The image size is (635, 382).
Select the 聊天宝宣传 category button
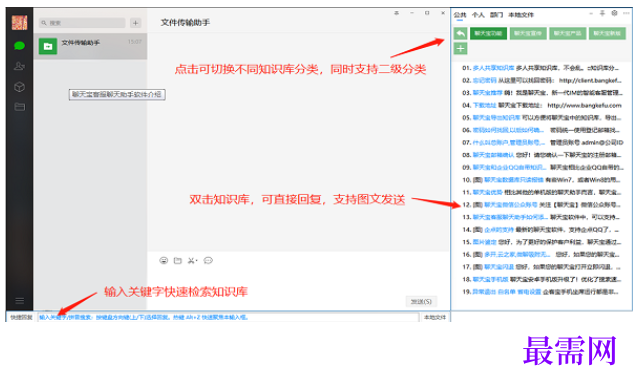coord(528,33)
